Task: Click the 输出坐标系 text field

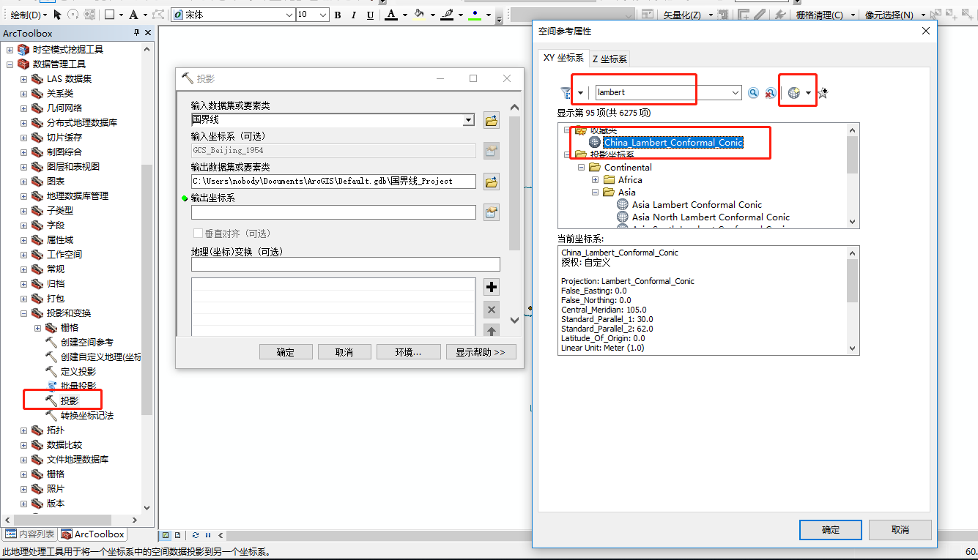Action: click(x=333, y=212)
